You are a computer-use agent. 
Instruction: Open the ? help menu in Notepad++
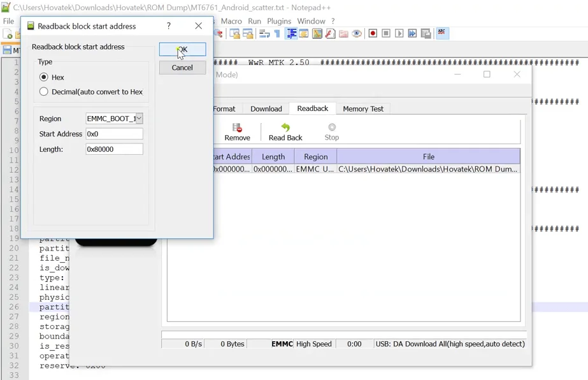pos(333,21)
